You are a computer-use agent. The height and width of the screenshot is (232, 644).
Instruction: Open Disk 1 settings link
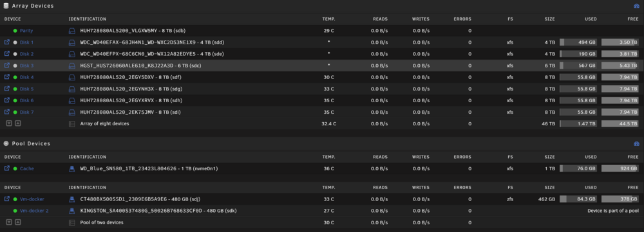(26, 42)
